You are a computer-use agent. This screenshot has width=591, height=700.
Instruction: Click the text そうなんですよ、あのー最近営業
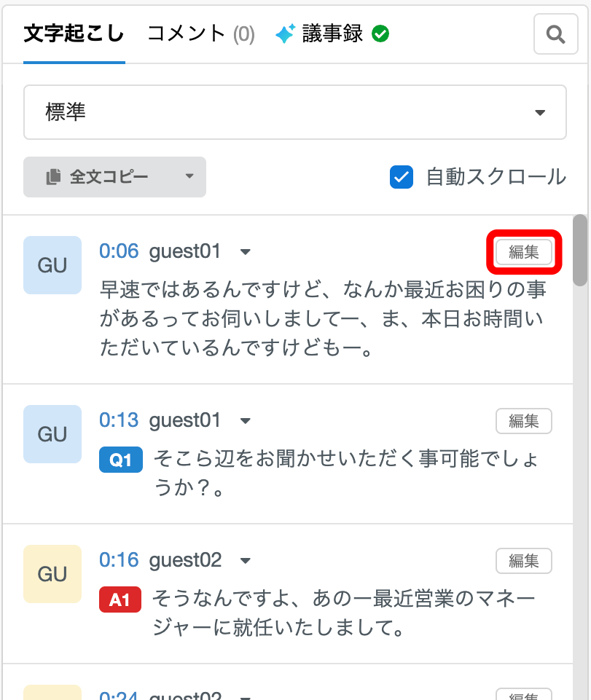click(x=344, y=613)
